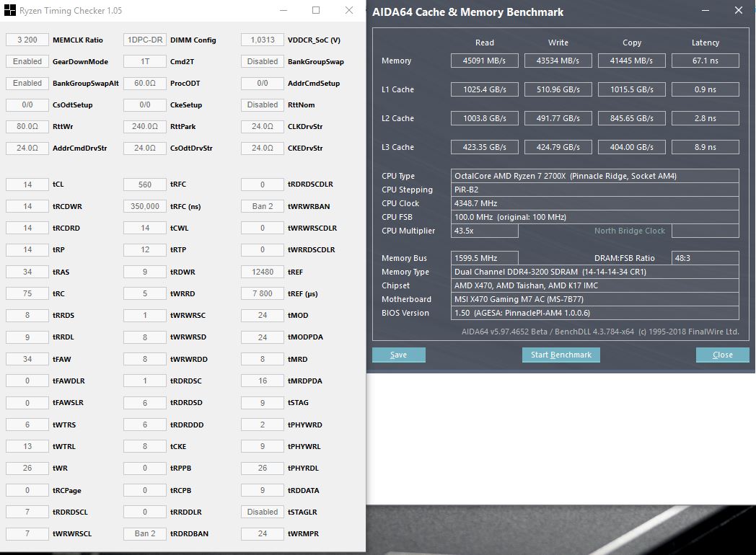Click the CPU FSB 100.0 MHz field
Image resolution: width=756 pixels, height=555 pixels.
tap(595, 217)
